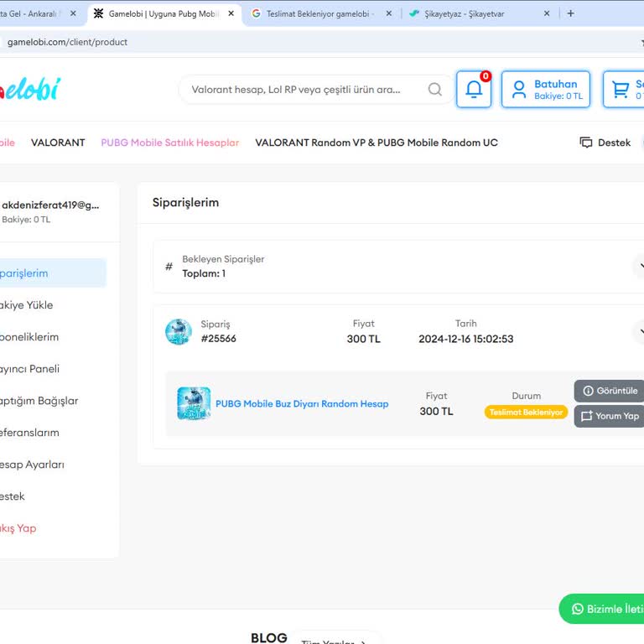This screenshot has height=644, width=644.
Task: Expand the Bekleyen Siparişler section
Action: (640, 266)
